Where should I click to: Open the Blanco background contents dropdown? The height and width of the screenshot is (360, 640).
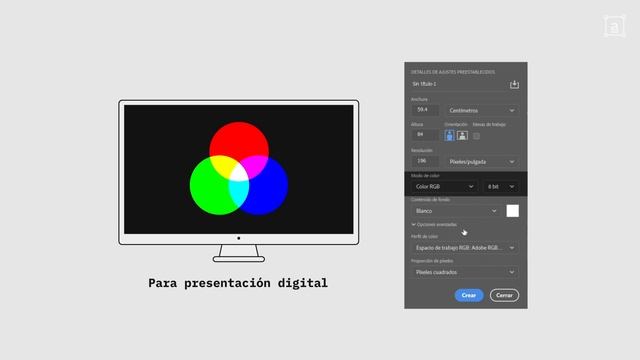tap(456, 211)
